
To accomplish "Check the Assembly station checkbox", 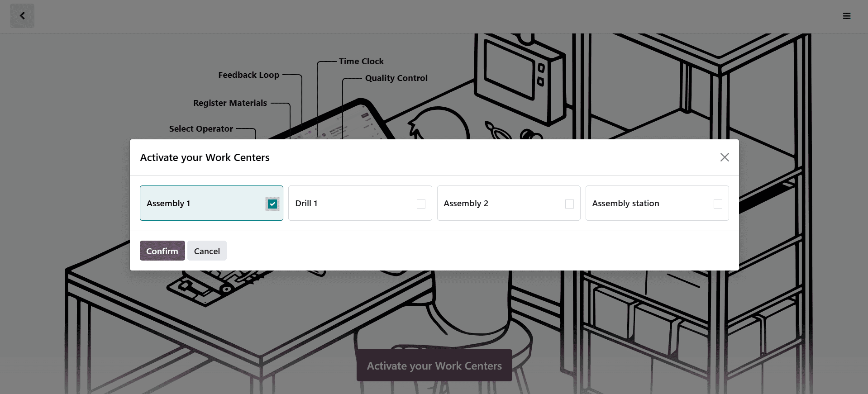I will point(718,204).
